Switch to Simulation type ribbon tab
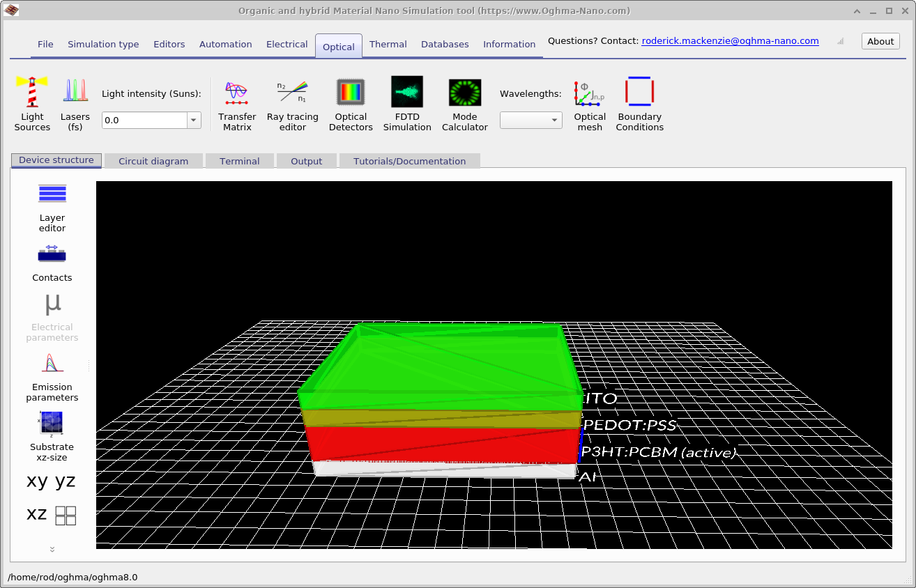916x588 pixels. (103, 44)
